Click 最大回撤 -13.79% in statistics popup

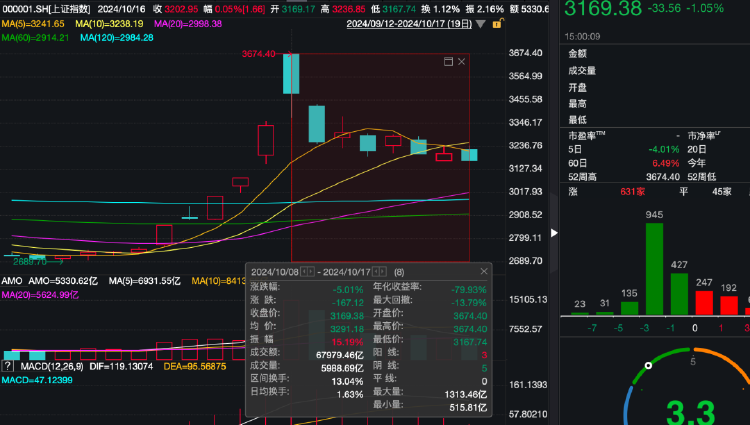pyautogui.click(x=469, y=303)
